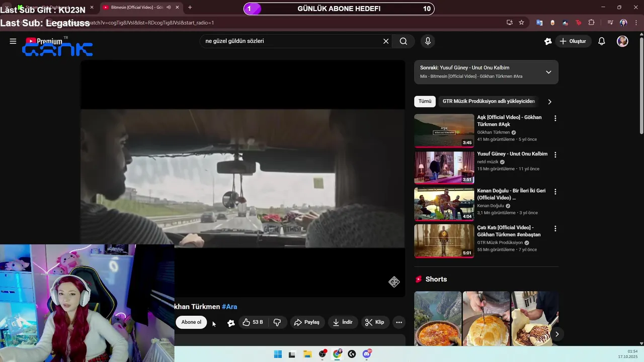This screenshot has width=644, height=362.
Task: Start voice search with the microphone
Action: coord(428,41)
